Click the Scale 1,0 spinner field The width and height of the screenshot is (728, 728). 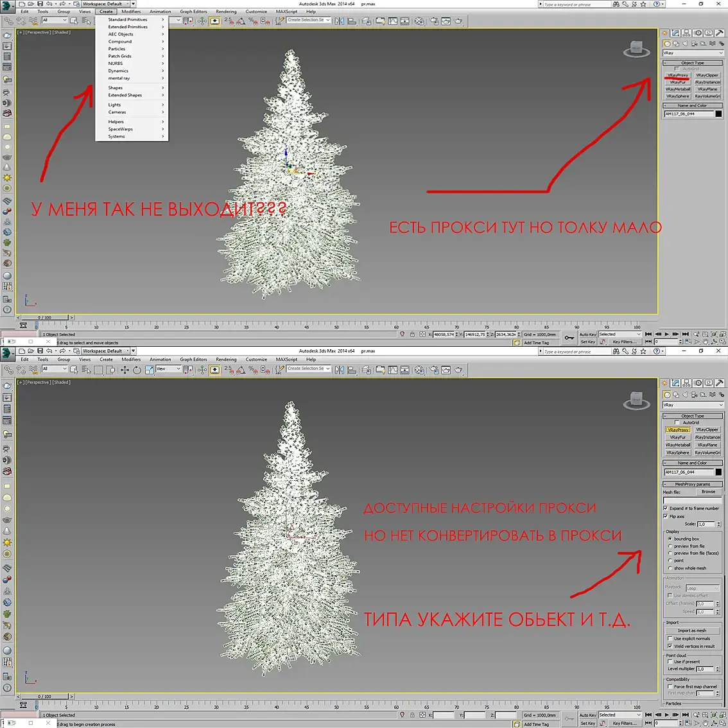pos(706,524)
